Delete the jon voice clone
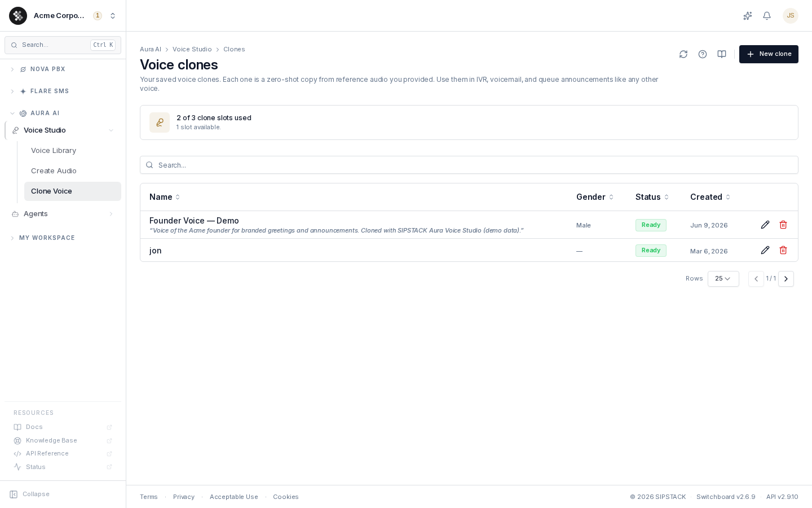The width and height of the screenshot is (812, 508). (783, 250)
